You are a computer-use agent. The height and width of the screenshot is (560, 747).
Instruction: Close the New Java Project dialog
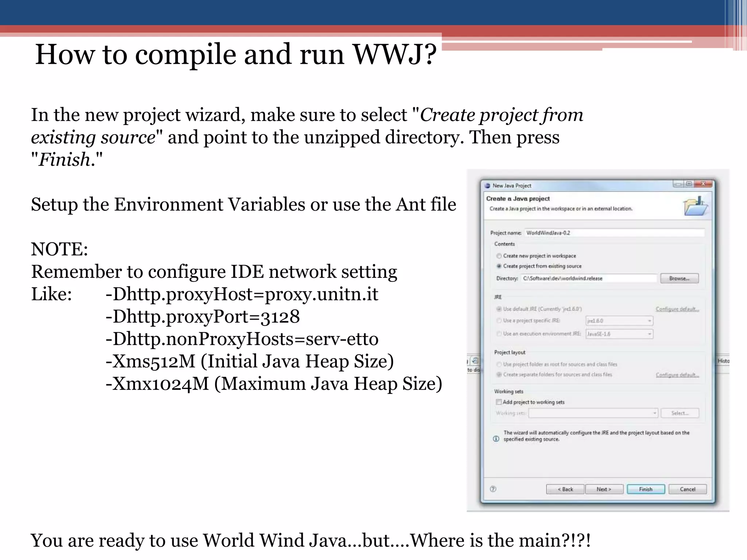703,184
